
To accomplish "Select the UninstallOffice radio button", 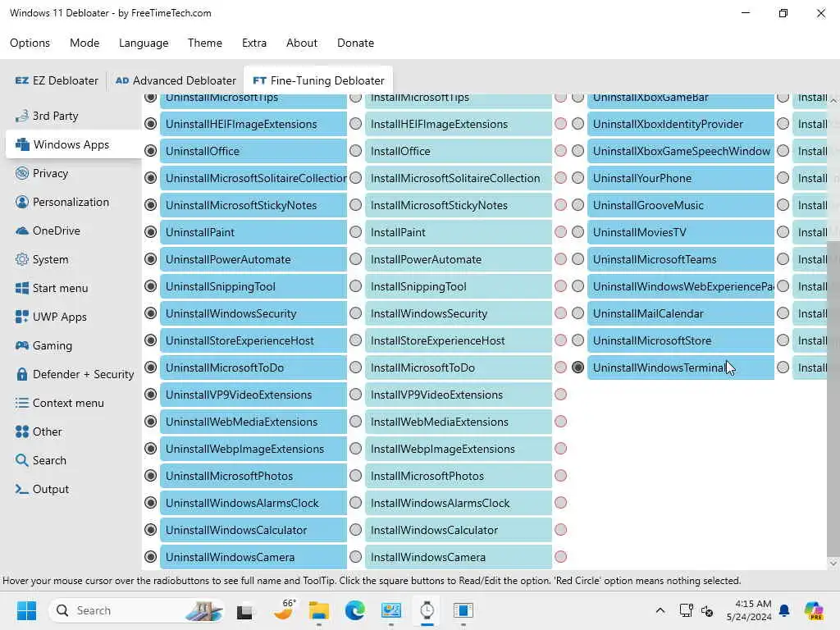I will click(x=151, y=151).
